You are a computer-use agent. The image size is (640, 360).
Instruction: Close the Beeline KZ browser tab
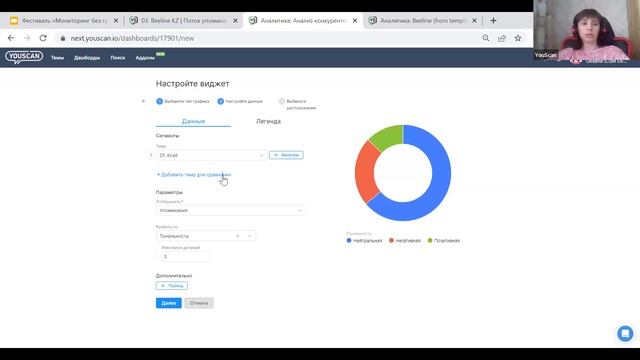(x=236, y=20)
